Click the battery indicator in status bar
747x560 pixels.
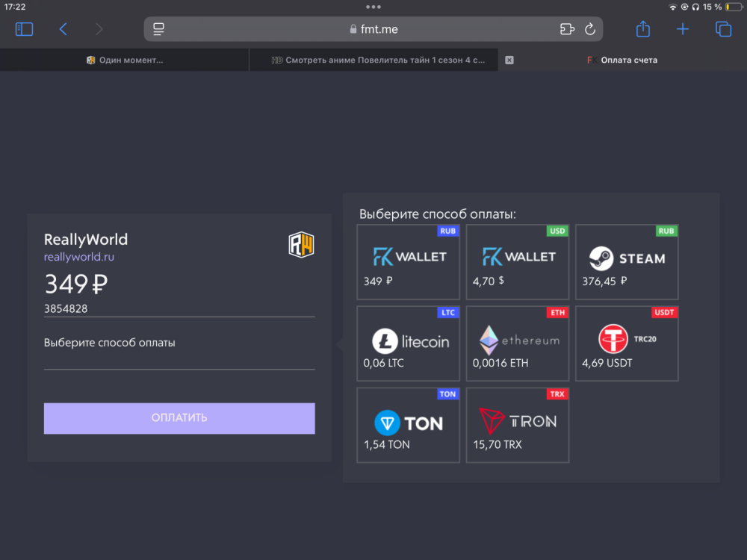[x=734, y=7]
